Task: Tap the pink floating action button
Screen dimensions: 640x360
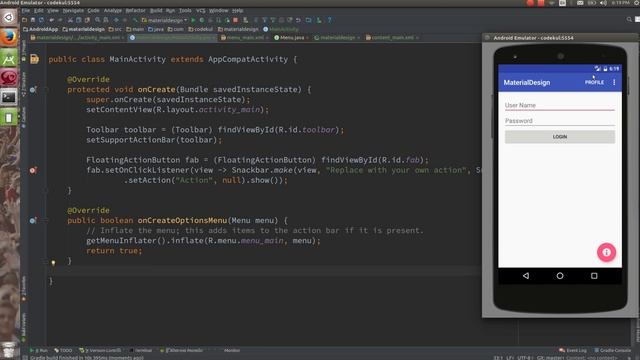Action: 606,252
